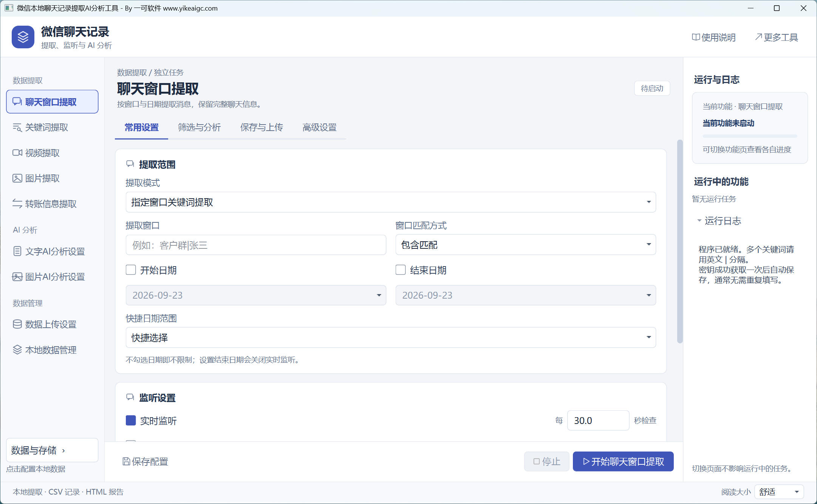Click the layers icon beside 本地数据管理

tap(17, 350)
